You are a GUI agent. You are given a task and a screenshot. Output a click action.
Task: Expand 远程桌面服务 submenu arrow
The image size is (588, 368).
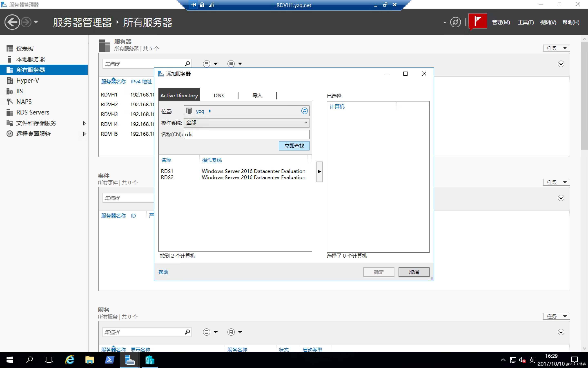point(84,134)
